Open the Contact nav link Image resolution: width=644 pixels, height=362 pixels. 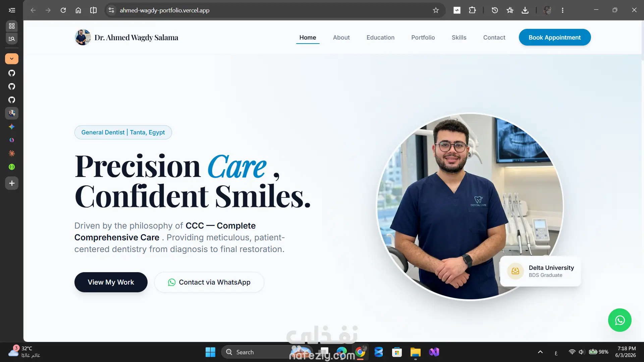click(494, 38)
